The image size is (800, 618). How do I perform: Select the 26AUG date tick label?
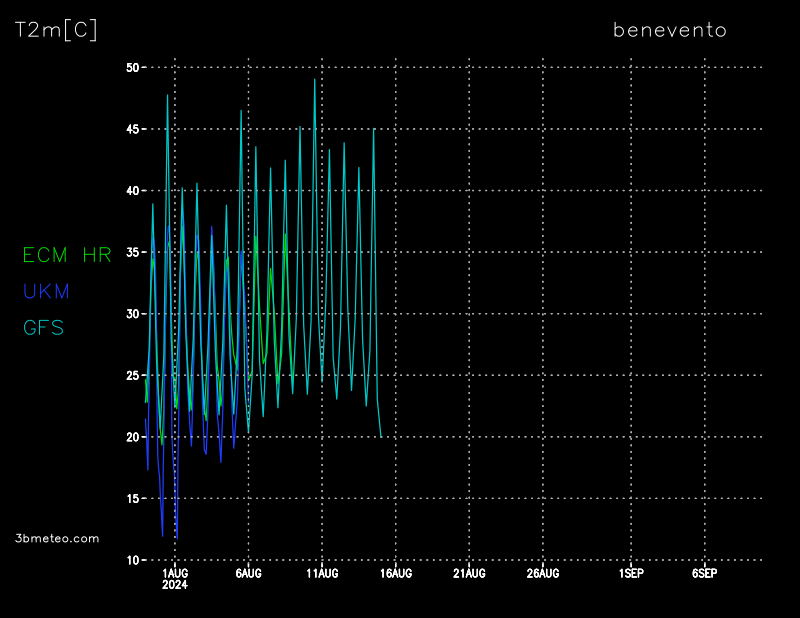(x=542, y=573)
